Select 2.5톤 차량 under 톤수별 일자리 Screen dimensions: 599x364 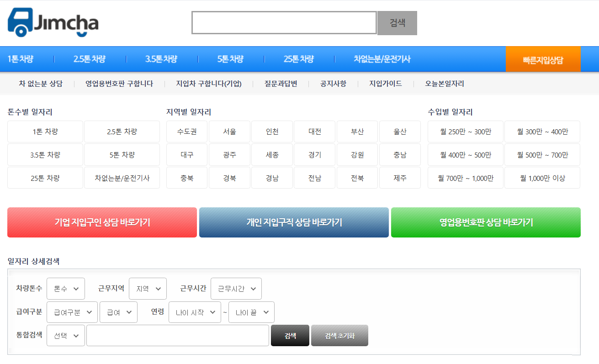tap(122, 132)
